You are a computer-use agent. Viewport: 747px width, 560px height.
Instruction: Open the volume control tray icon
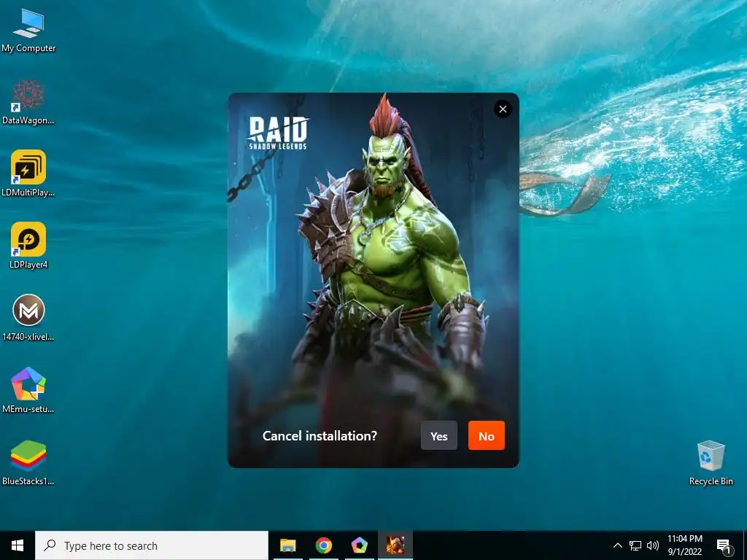(x=653, y=545)
